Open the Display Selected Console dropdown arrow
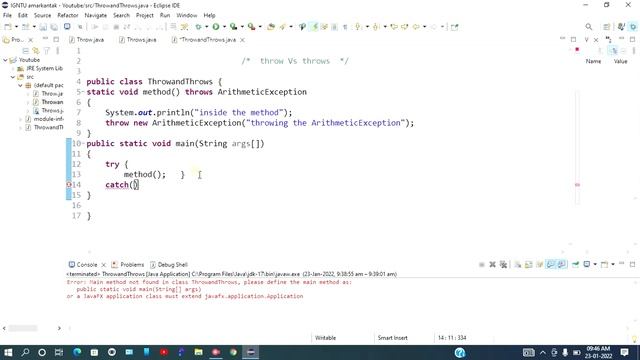The height and width of the screenshot is (360, 640). point(595,264)
